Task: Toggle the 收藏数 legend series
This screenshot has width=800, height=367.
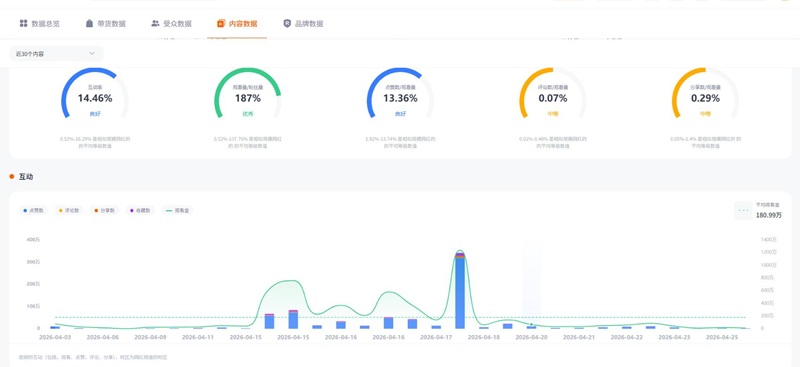Action: coord(140,210)
